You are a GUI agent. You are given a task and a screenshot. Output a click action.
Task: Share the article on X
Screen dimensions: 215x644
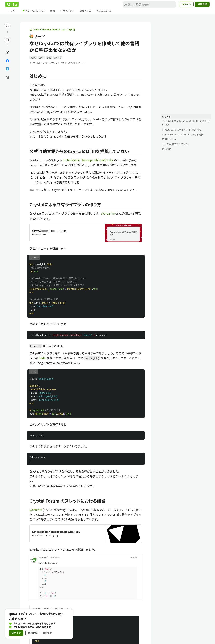coord(7,53)
